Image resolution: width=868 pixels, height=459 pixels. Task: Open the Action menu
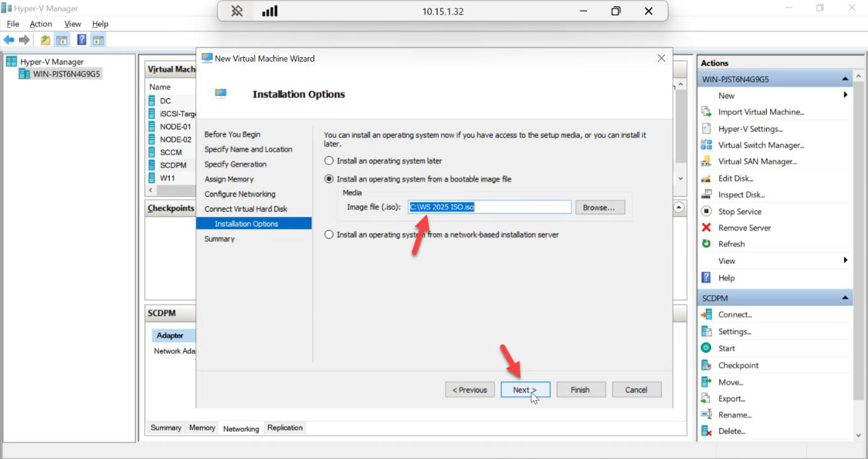(41, 24)
